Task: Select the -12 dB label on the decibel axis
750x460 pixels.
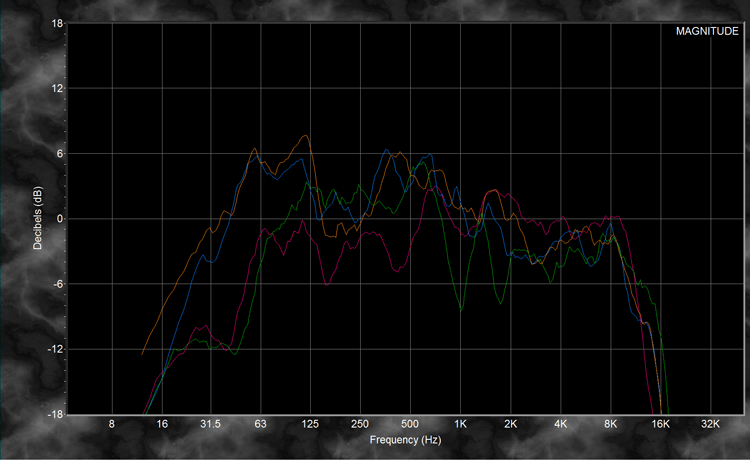Action: coord(55,349)
